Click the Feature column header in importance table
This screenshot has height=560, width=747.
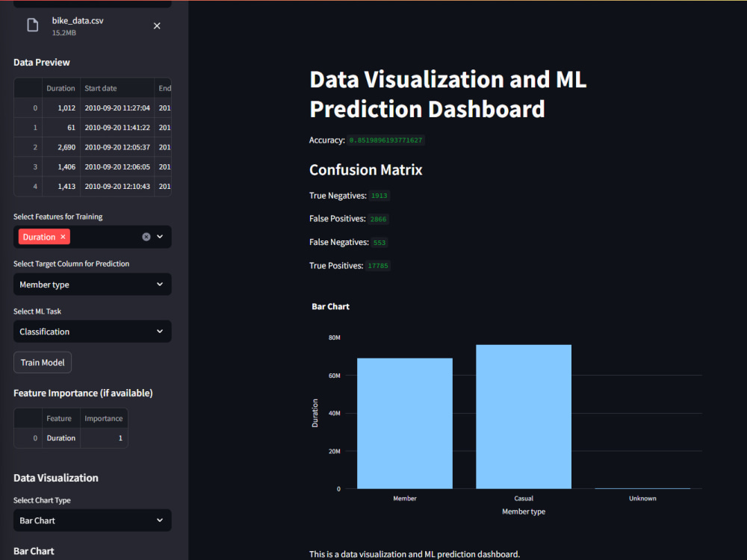[x=61, y=419]
